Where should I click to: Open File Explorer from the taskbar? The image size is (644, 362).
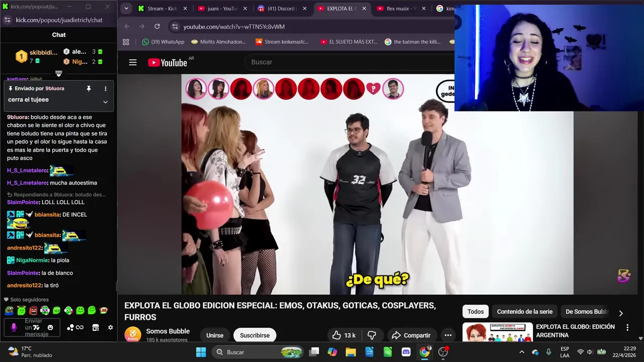[x=351, y=352]
